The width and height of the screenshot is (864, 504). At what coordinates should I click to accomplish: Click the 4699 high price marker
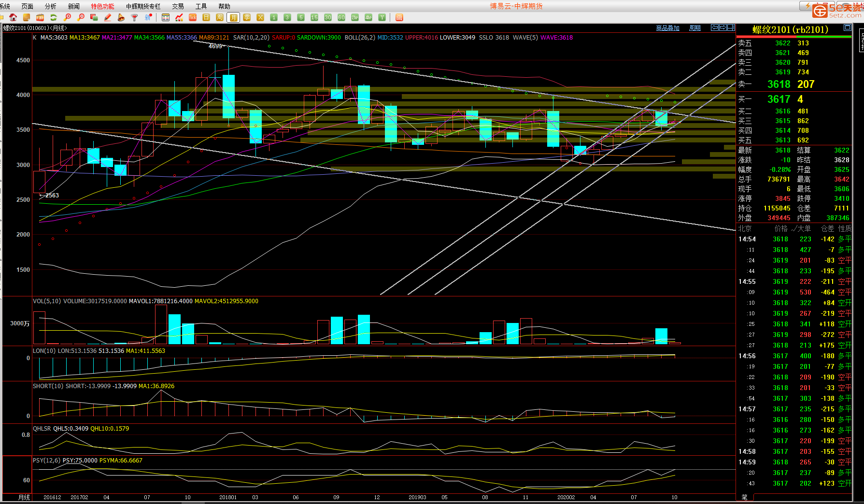coord(215,46)
